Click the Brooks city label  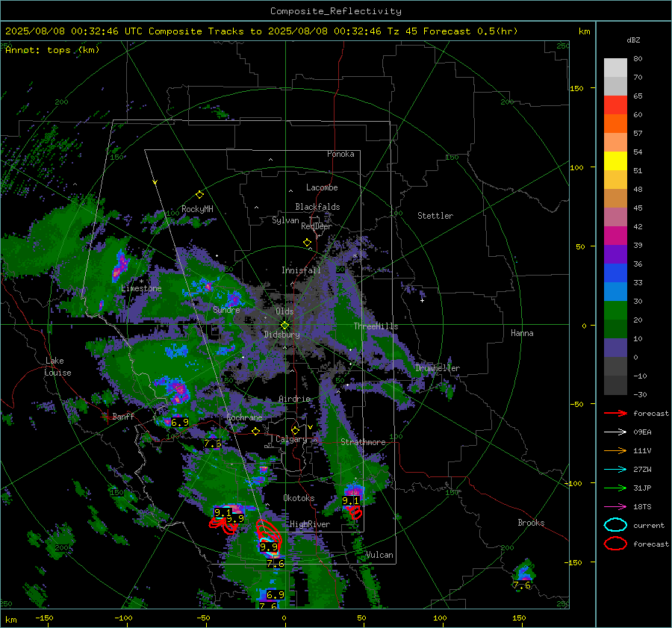click(531, 523)
